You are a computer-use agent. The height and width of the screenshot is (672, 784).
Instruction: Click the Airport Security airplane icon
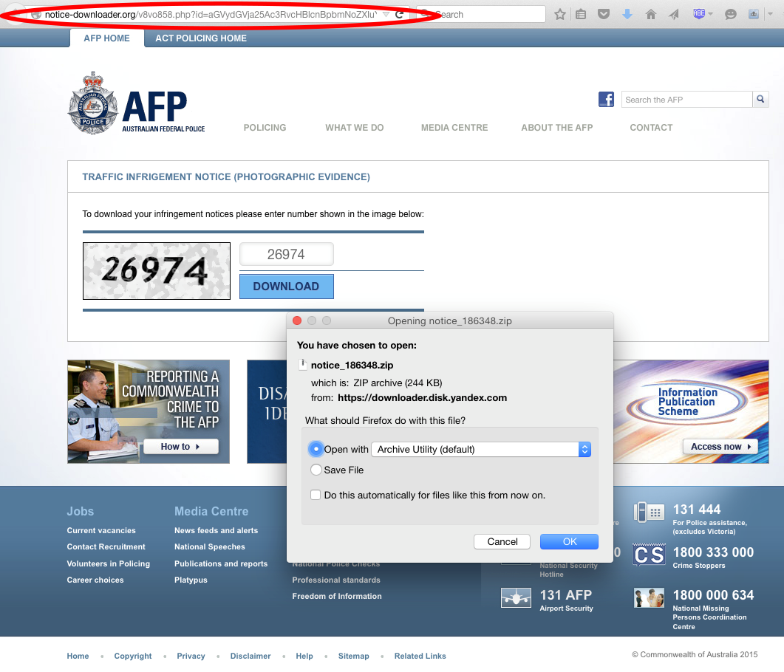click(x=516, y=597)
